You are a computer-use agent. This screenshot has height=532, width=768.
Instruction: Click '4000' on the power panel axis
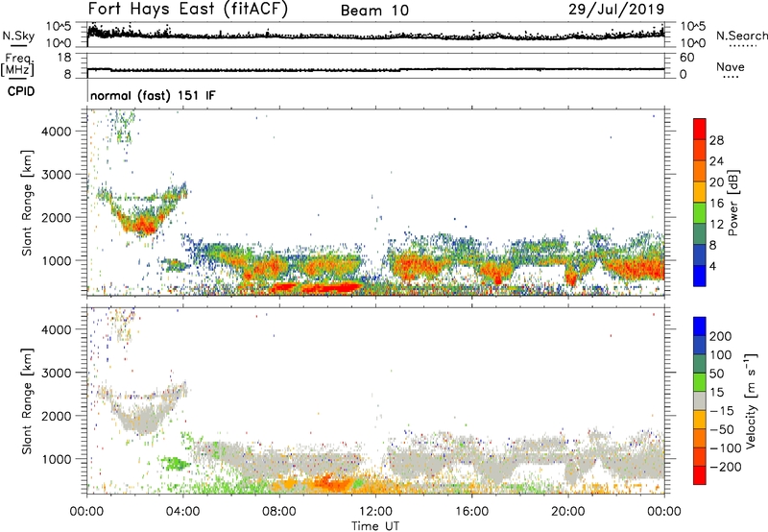[x=57, y=132]
